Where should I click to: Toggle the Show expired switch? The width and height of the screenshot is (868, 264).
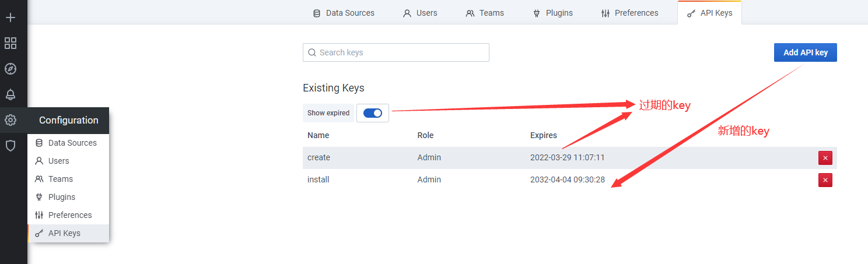point(372,113)
